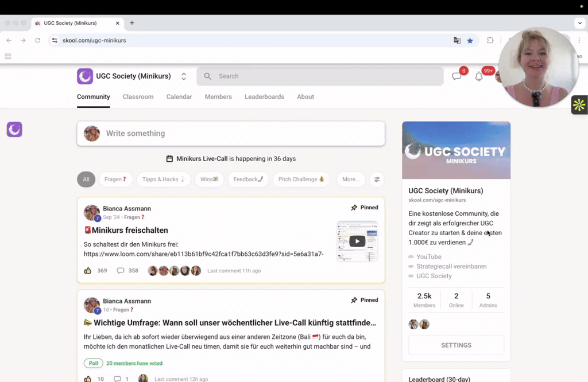Open Chrome's three-dot menu

(x=579, y=40)
